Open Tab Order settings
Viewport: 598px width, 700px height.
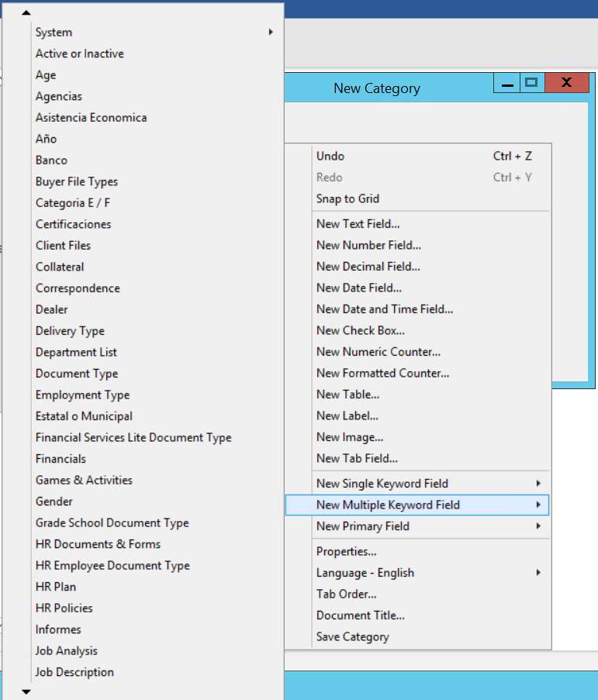tap(417, 595)
